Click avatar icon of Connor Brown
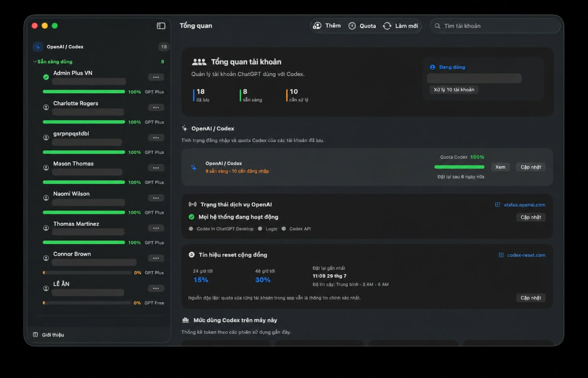Image resolution: width=588 pixels, height=378 pixels. click(x=46, y=258)
